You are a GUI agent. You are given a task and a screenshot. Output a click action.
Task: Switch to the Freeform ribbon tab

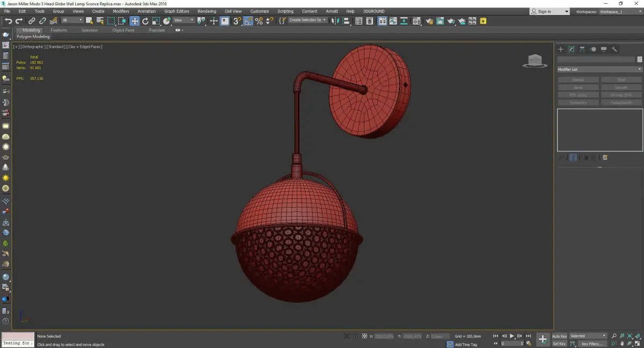point(58,30)
